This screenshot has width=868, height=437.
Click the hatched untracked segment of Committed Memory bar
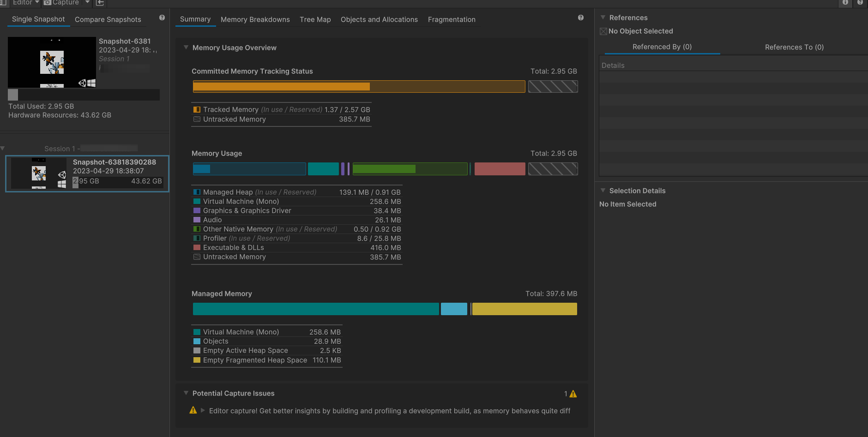coord(553,86)
